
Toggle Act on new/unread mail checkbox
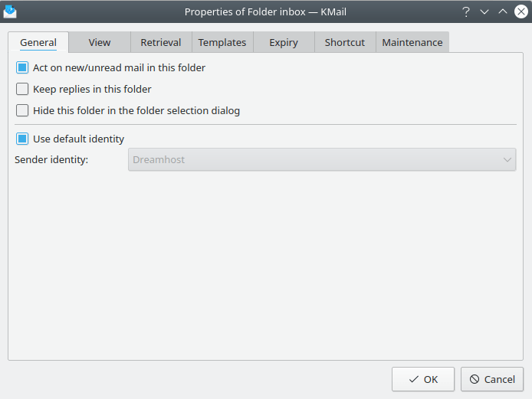[x=22, y=67]
